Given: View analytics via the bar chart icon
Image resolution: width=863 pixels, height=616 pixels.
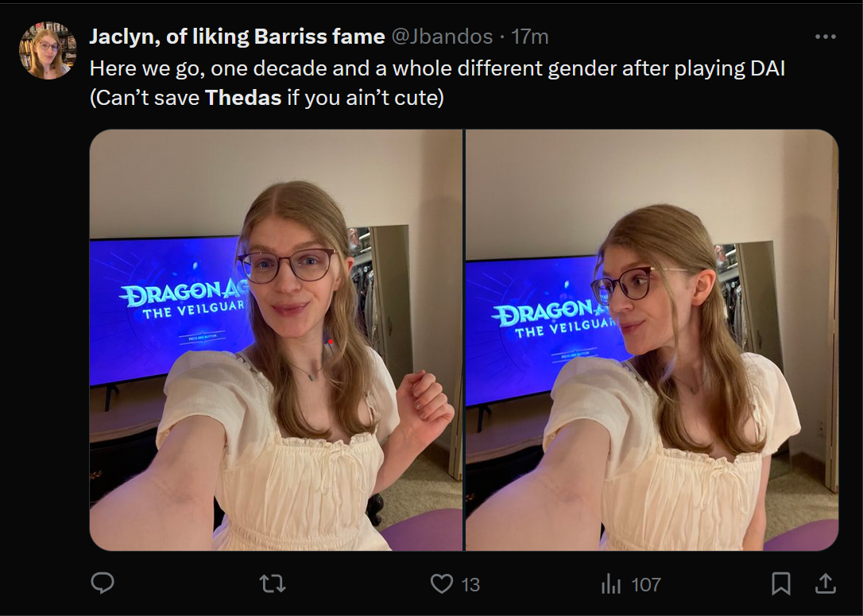Looking at the screenshot, I should pyautogui.click(x=611, y=583).
